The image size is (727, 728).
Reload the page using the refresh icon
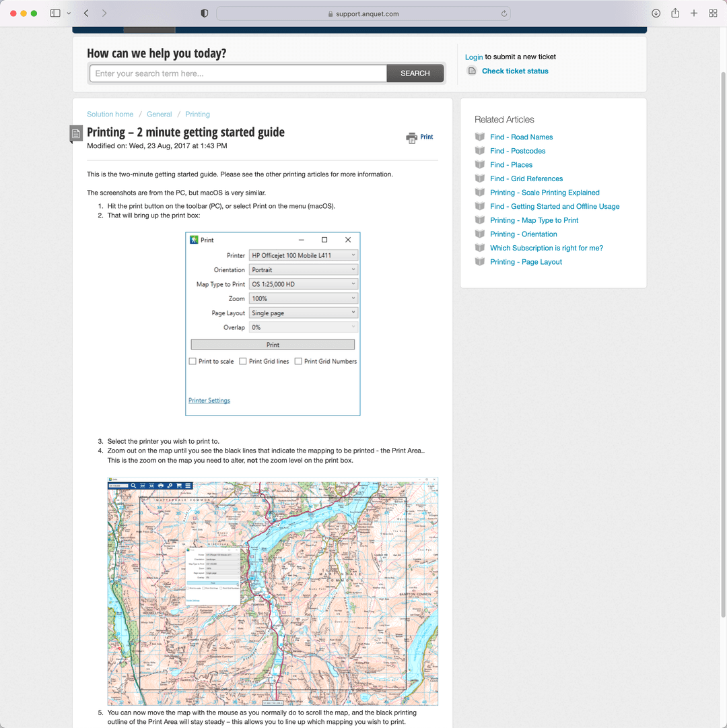[x=504, y=13]
